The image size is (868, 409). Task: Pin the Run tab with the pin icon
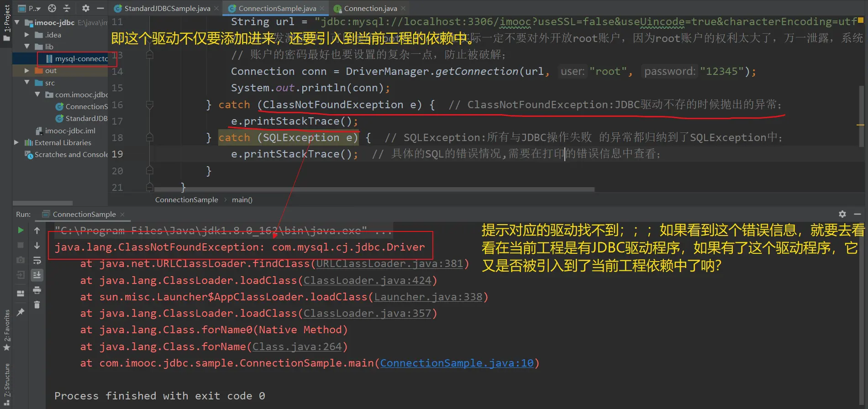21,312
